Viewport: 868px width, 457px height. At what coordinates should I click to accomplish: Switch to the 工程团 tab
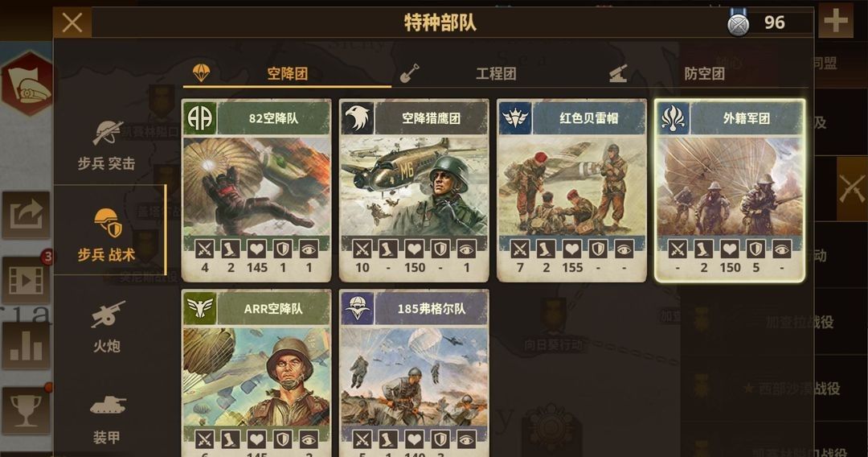pos(495,73)
